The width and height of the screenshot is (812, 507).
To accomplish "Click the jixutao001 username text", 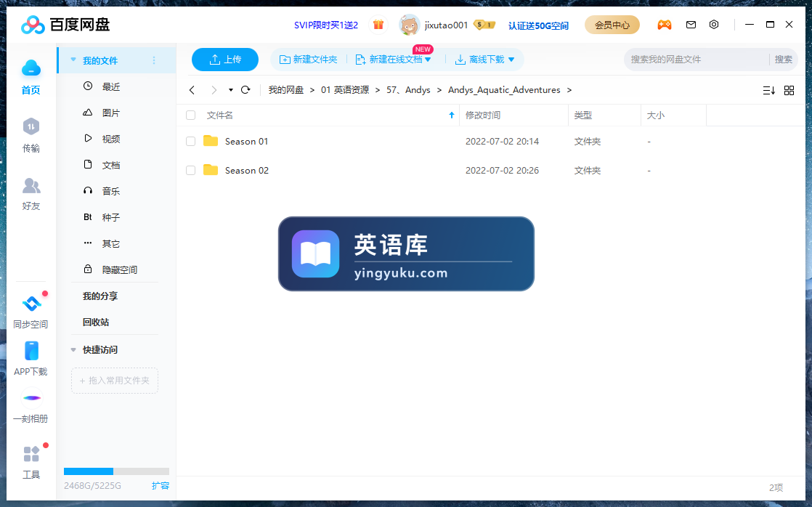I will point(446,25).
